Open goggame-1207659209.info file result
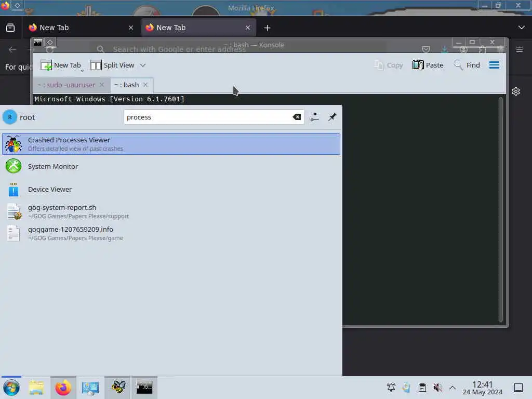The image size is (532, 399). click(171, 233)
